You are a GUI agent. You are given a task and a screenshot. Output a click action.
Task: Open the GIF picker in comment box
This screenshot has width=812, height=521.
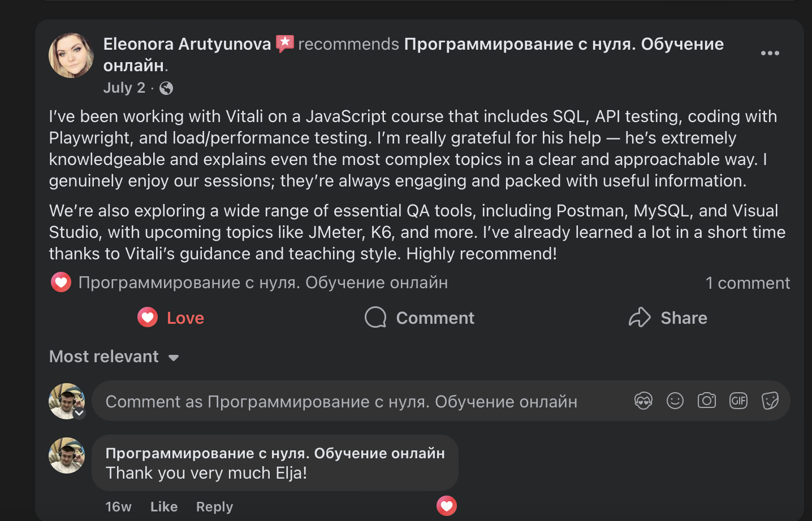click(738, 401)
